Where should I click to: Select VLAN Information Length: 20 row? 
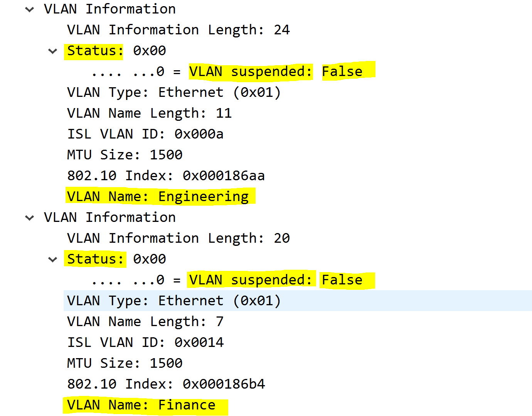point(178,238)
